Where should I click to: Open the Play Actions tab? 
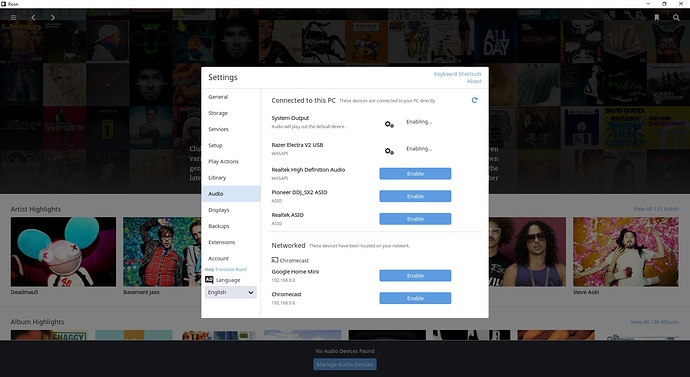(231, 161)
